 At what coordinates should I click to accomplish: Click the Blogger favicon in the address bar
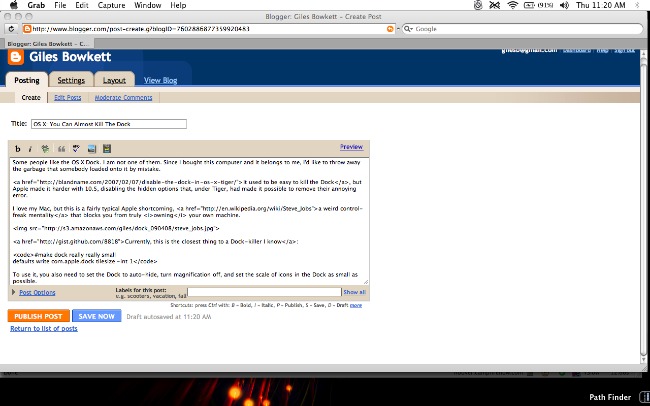[x=27, y=29]
